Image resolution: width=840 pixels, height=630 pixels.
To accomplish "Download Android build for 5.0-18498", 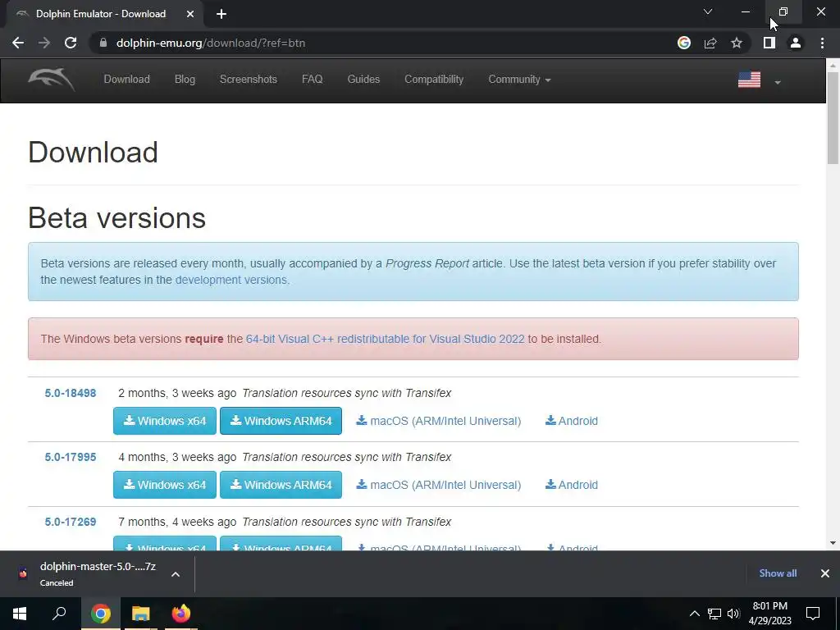I will [571, 421].
